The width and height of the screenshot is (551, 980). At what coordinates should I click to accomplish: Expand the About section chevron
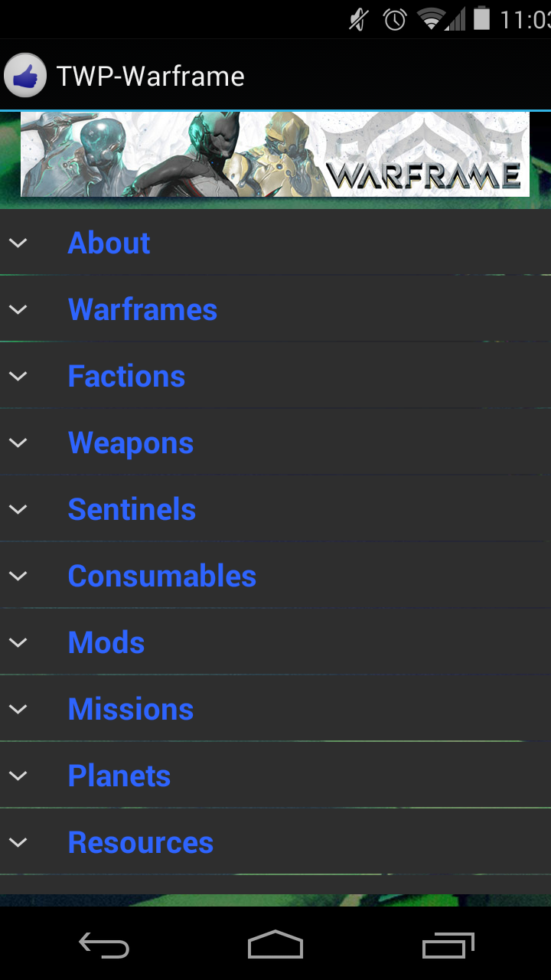[18, 243]
